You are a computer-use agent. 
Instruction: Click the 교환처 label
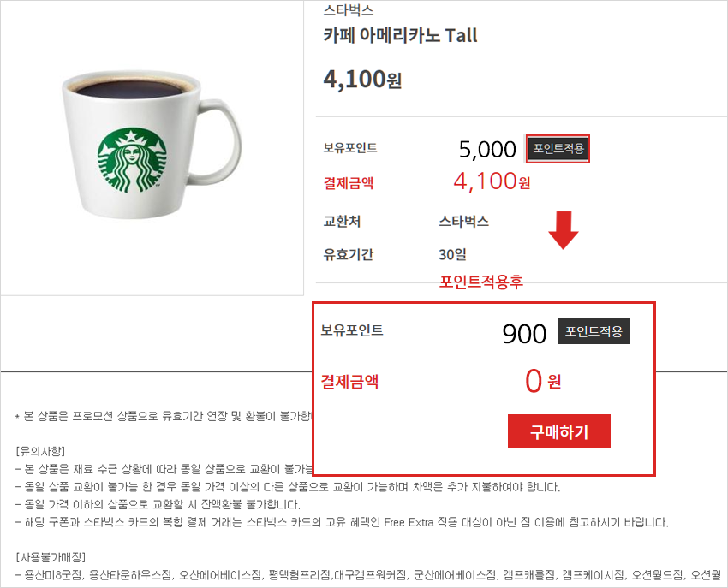[342, 222]
